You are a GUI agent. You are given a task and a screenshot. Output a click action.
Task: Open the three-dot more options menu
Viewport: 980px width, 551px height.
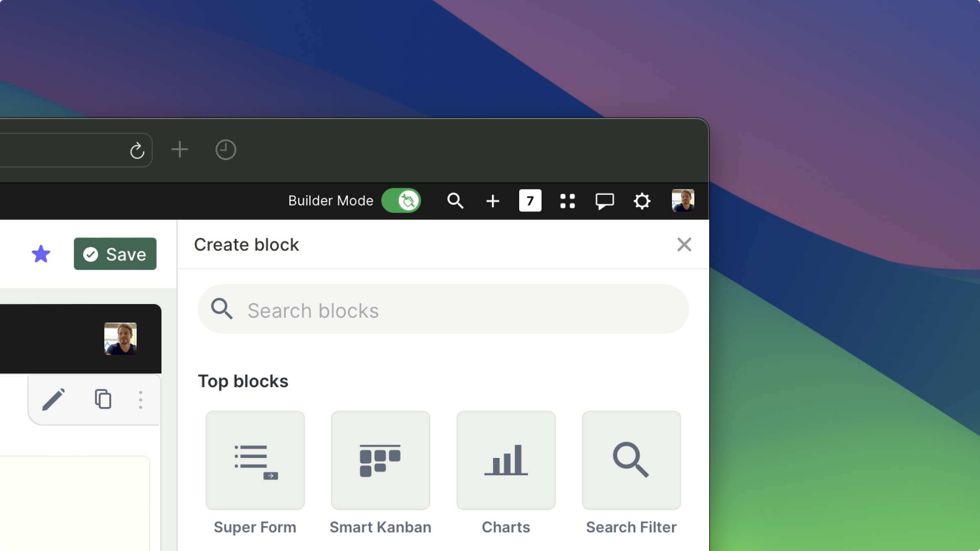click(x=141, y=400)
